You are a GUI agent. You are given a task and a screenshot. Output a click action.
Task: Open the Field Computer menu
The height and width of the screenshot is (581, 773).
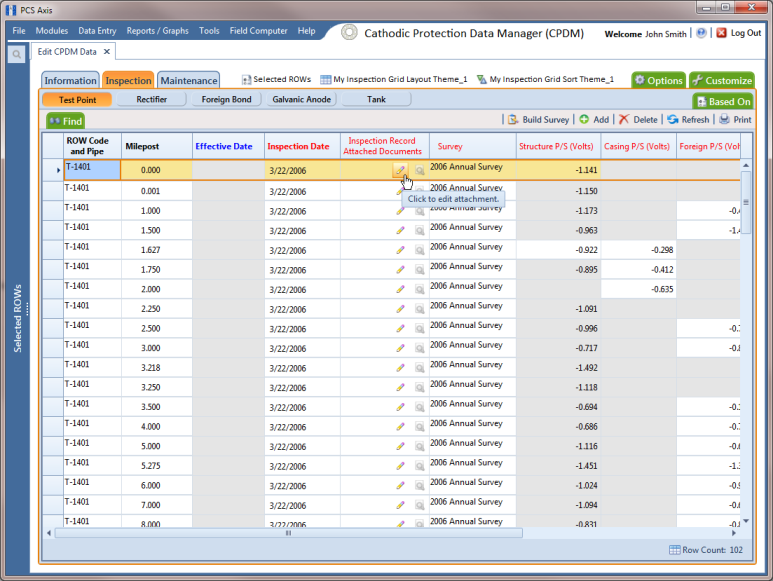click(258, 31)
